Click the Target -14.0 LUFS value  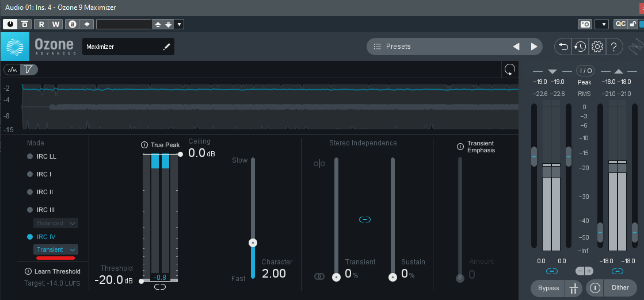[52, 283]
